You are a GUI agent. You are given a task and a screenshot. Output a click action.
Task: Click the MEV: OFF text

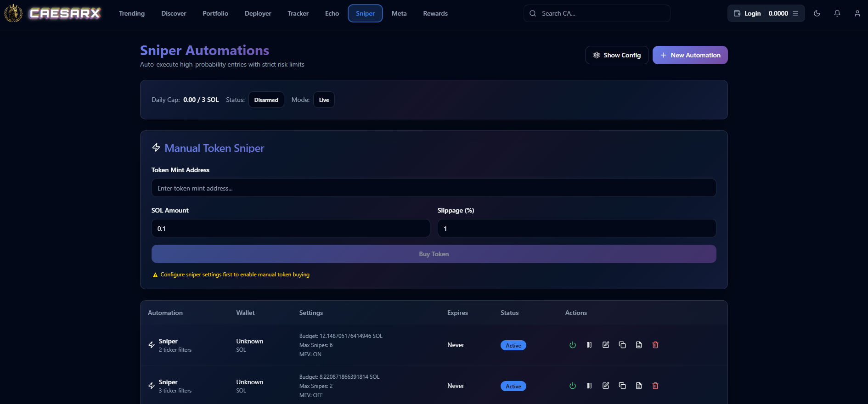[311, 395]
